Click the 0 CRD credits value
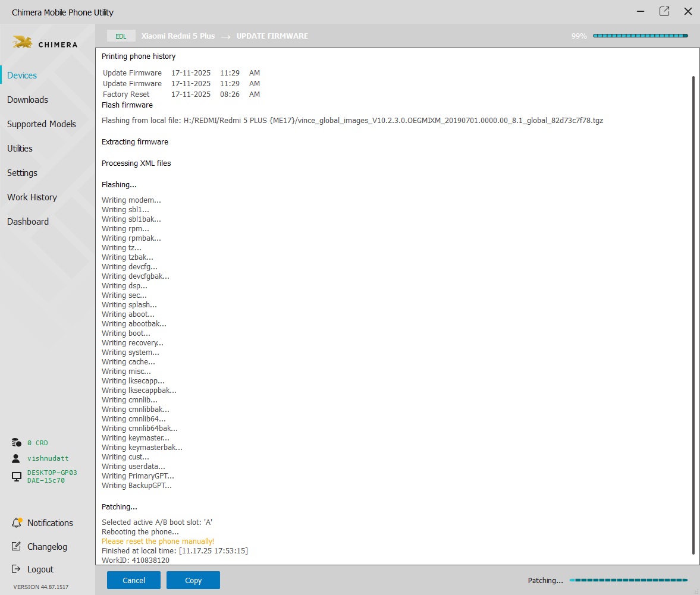The image size is (700, 595). coord(37,443)
